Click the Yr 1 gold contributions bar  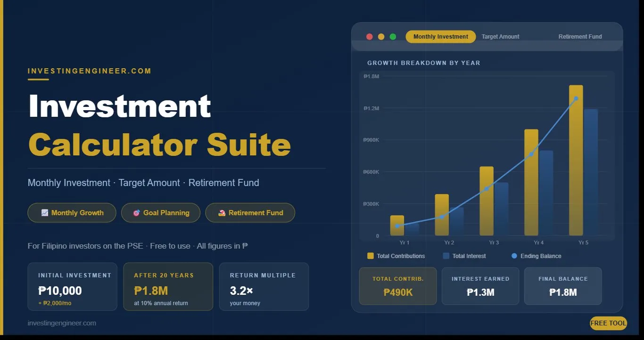(x=397, y=226)
